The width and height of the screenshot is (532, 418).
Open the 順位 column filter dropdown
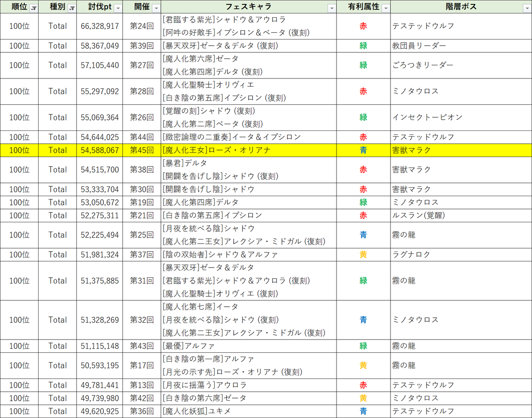tap(34, 8)
